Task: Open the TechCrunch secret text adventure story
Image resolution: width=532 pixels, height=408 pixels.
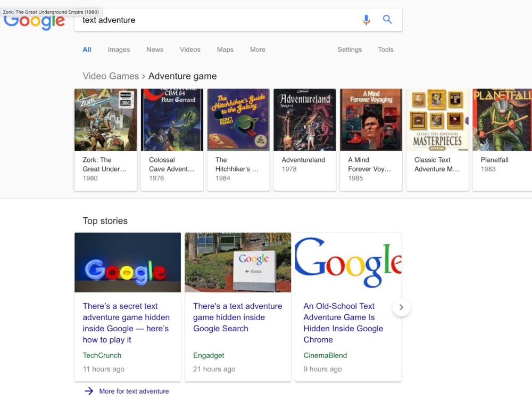Action: 126,323
